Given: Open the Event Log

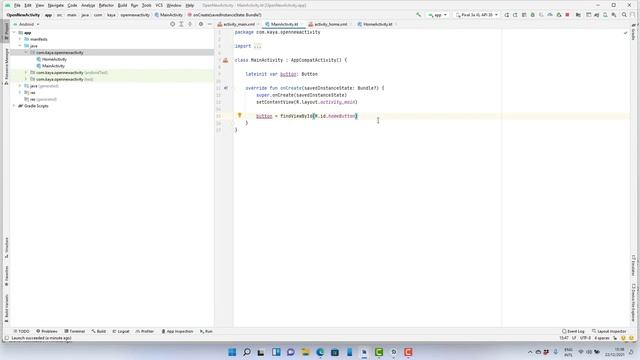Looking at the screenshot, I should (573, 331).
